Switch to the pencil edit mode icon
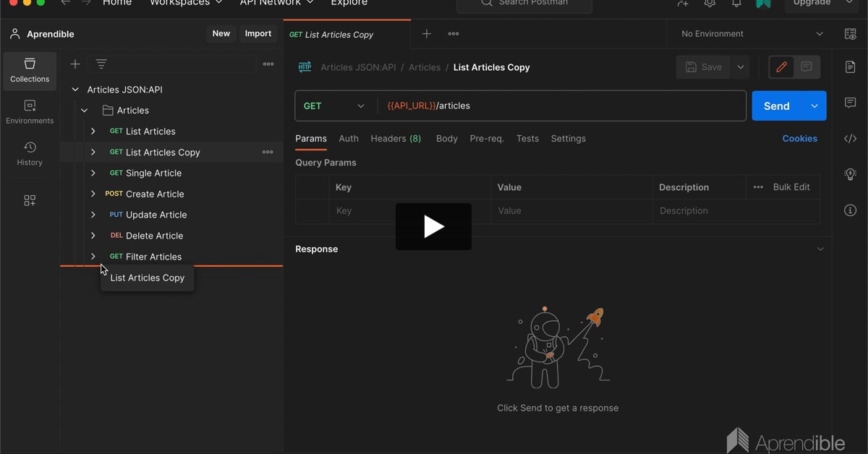The image size is (868, 454). (781, 67)
